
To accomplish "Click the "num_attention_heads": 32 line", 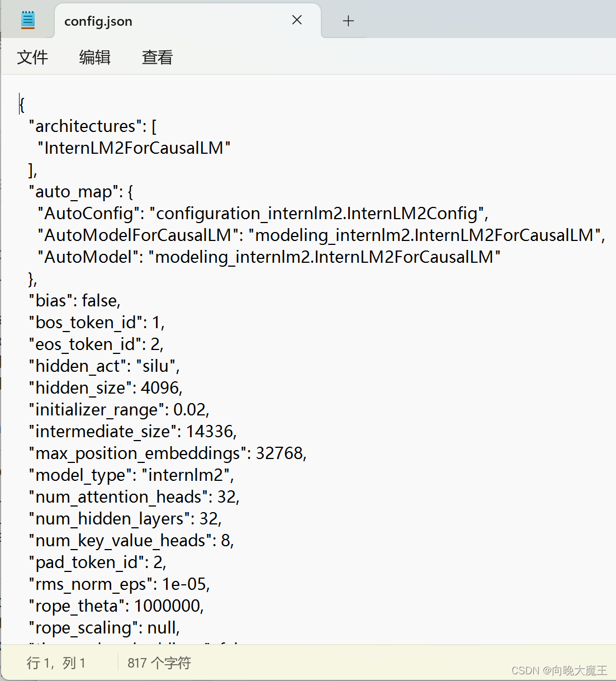I will [134, 497].
